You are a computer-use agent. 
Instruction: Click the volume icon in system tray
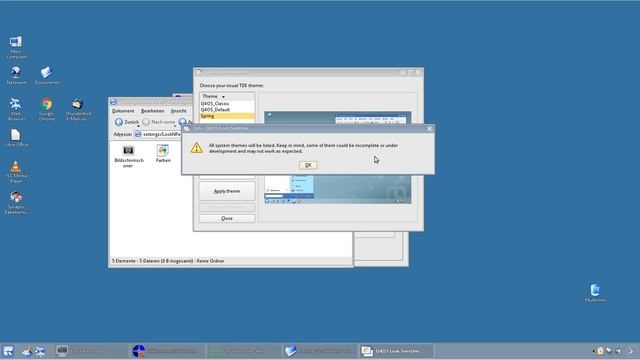pos(619,351)
